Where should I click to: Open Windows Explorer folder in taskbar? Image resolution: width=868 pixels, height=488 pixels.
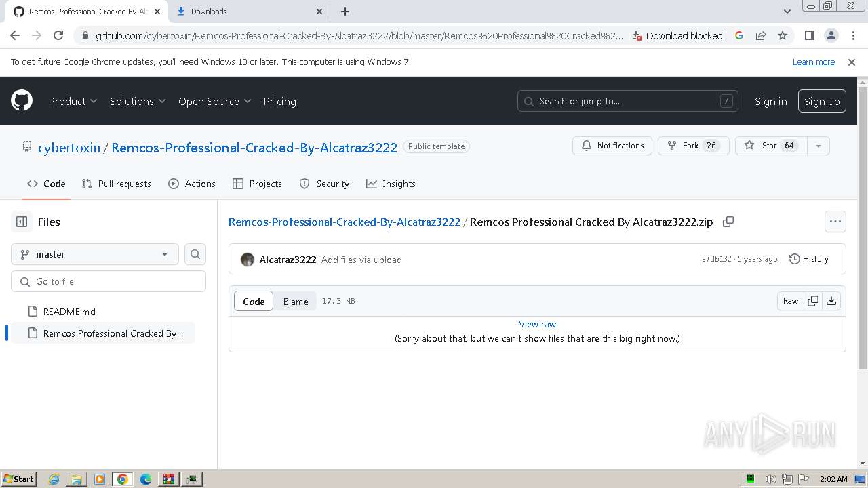point(77,479)
